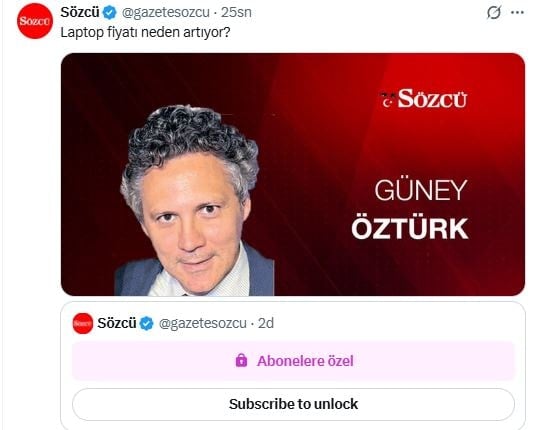The width and height of the screenshot is (539, 430).
Task: Open the three-dot more options menu
Action: click(517, 13)
